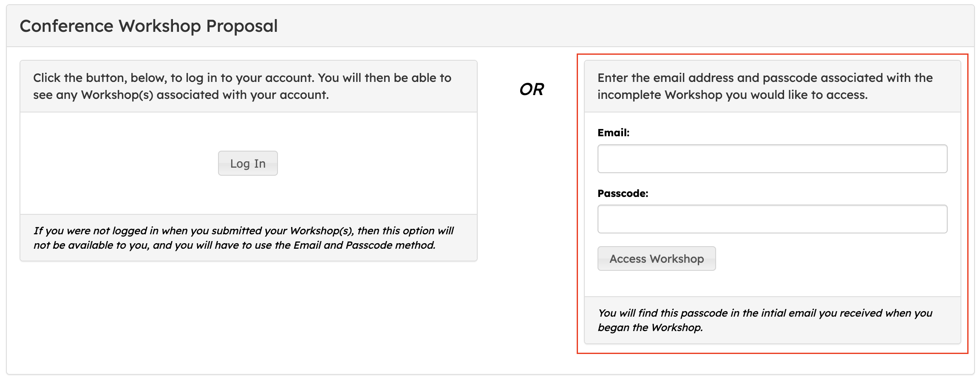Click the Passcode: field label

click(623, 194)
